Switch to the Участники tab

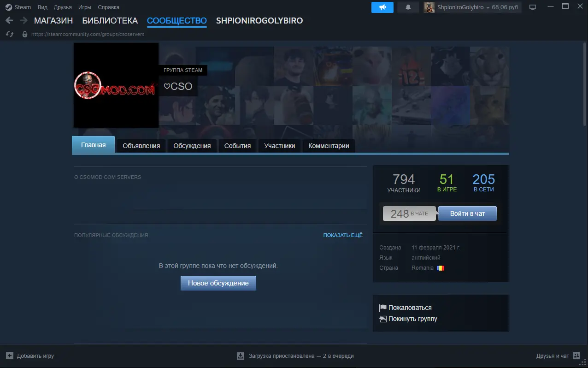(279, 146)
